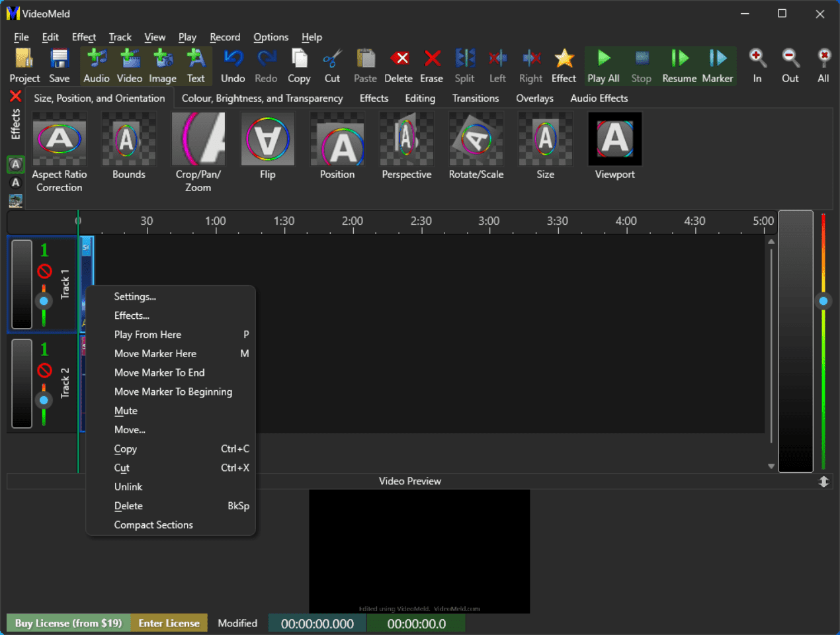840x635 pixels.
Task: Select the Aspect Ratio Correction effect
Action: point(60,153)
